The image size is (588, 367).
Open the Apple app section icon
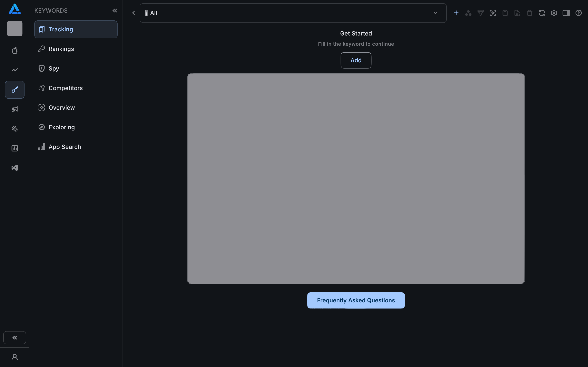click(x=14, y=51)
